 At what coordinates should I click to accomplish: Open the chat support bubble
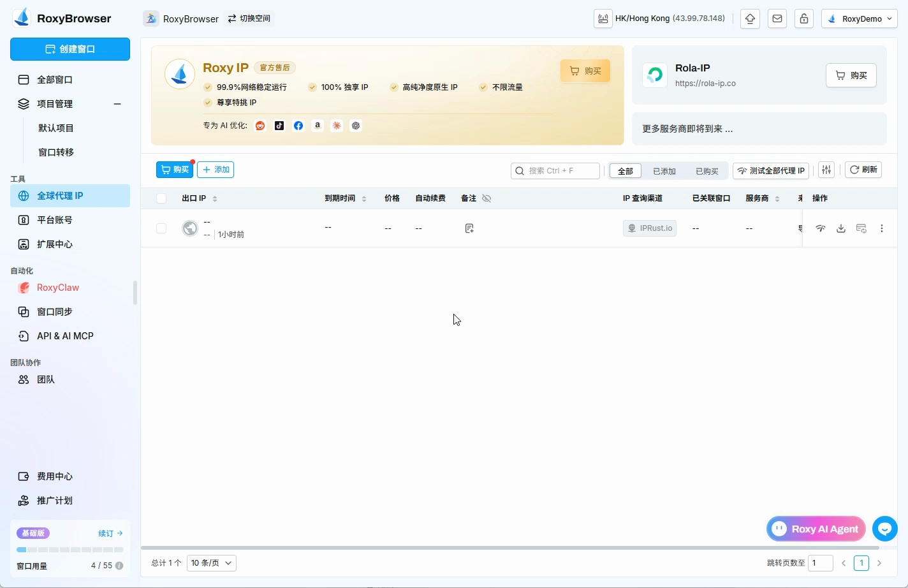tap(885, 529)
